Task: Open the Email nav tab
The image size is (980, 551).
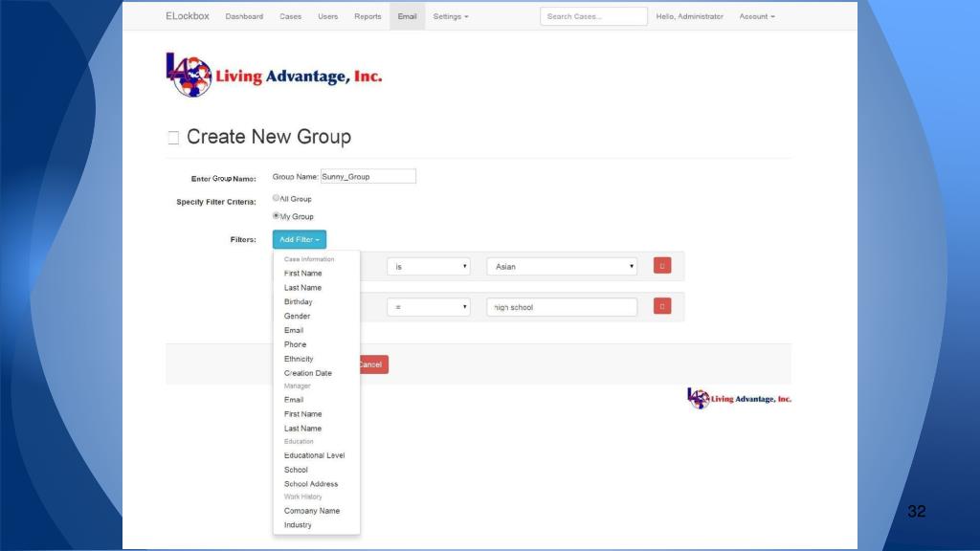Action: tap(407, 16)
